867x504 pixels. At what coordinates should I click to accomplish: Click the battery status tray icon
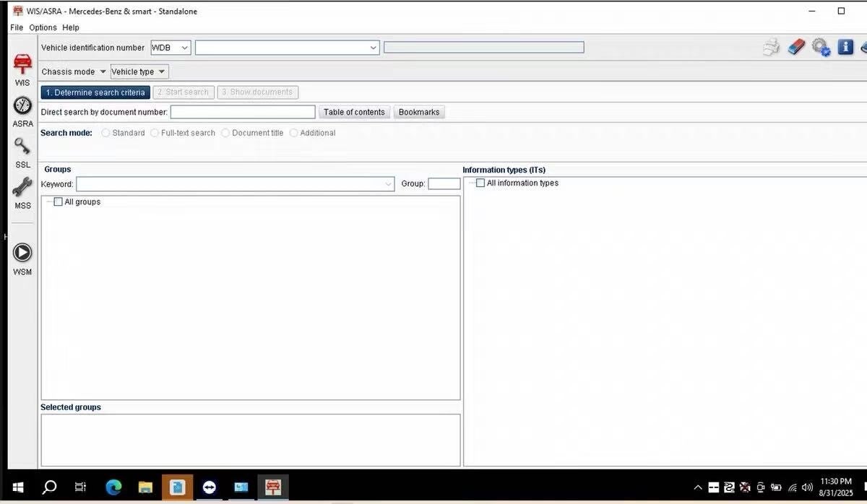coord(777,487)
